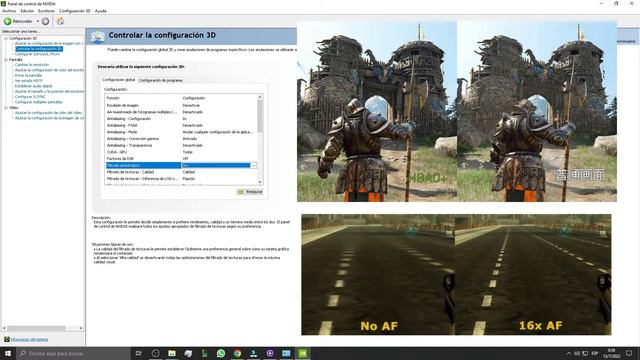The width and height of the screenshot is (640, 360).
Task: Open the Edición menu
Action: [27, 11]
